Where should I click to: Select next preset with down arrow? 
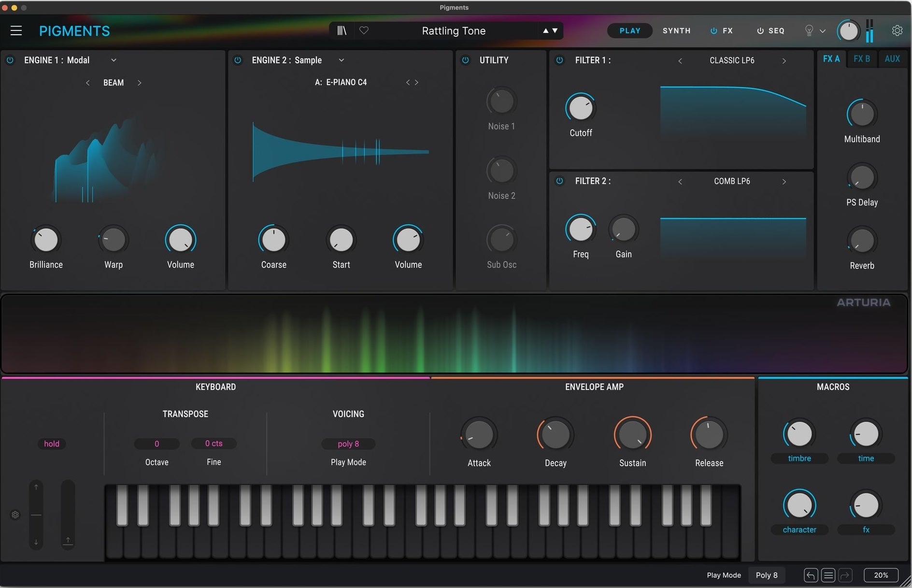(555, 30)
